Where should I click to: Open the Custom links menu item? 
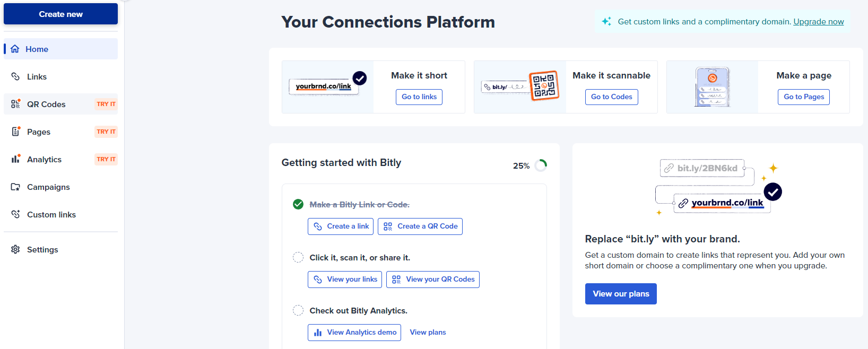(x=51, y=214)
